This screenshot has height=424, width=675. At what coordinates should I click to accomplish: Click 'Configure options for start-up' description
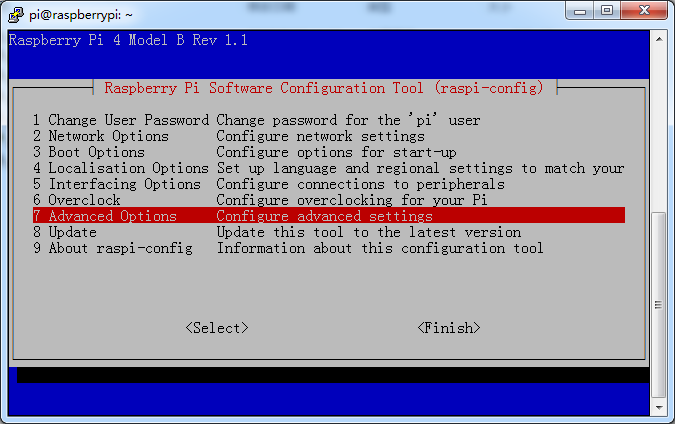pyautogui.click(x=336, y=152)
